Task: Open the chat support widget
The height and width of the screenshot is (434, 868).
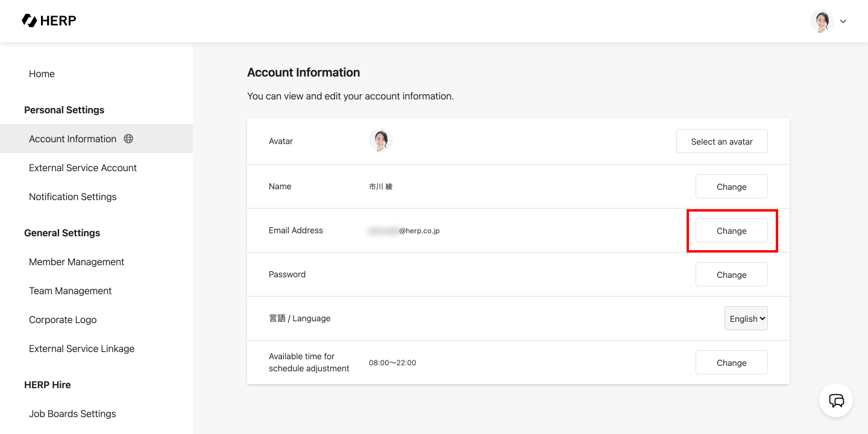Action: 836,400
